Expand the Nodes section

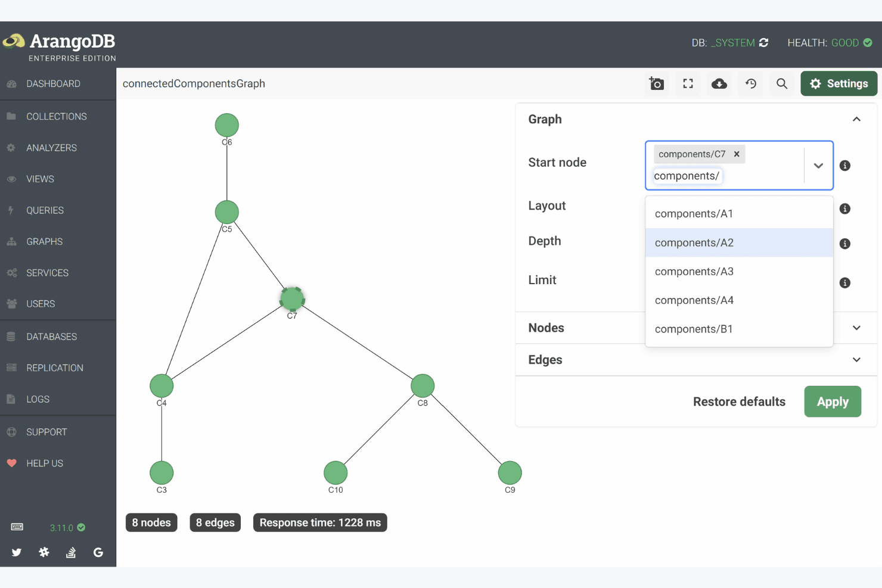point(856,328)
